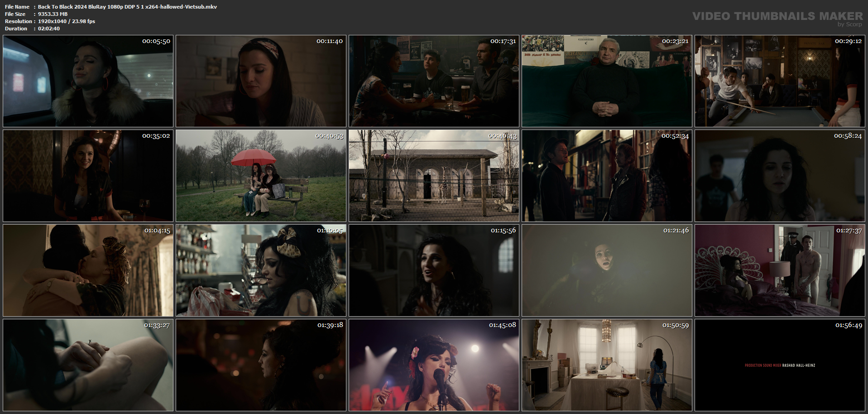Pick the thumbnail at 01:15:56

click(x=434, y=270)
